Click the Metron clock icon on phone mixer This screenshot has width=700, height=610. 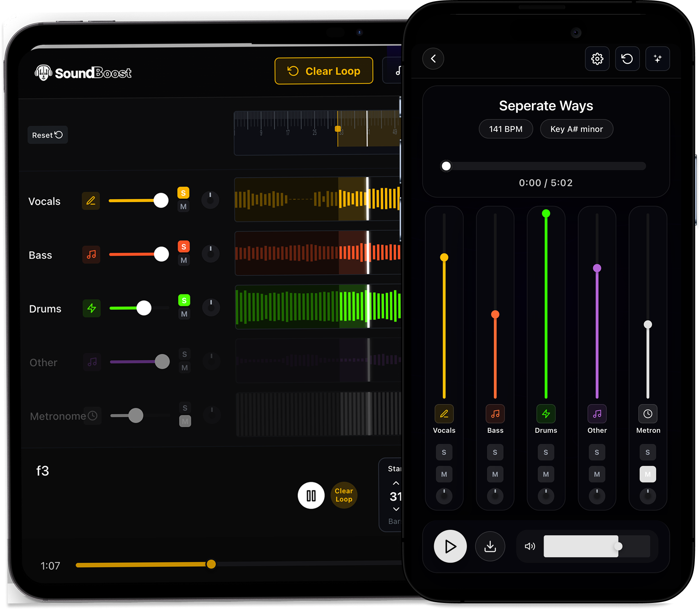[x=648, y=414]
